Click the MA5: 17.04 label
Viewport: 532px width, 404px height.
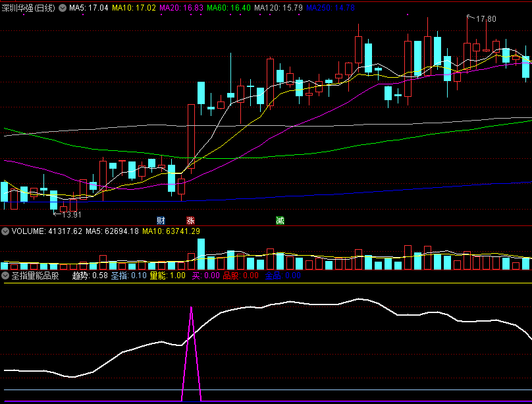(88, 8)
